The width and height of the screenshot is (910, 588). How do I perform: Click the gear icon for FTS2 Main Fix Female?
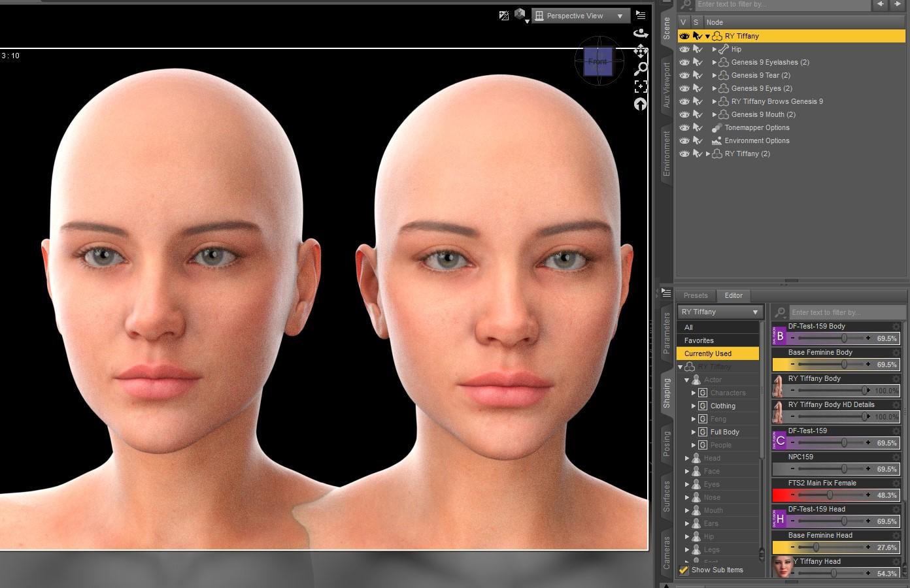coord(896,483)
